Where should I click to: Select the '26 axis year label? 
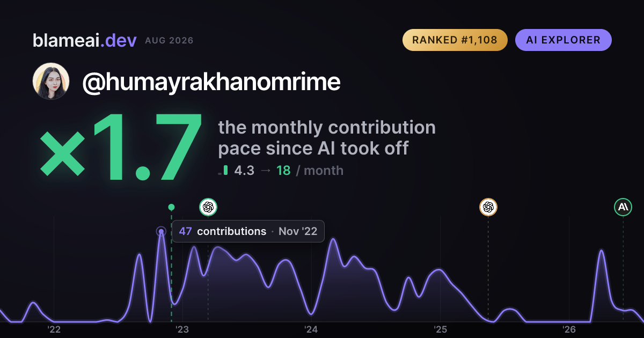[569, 329]
